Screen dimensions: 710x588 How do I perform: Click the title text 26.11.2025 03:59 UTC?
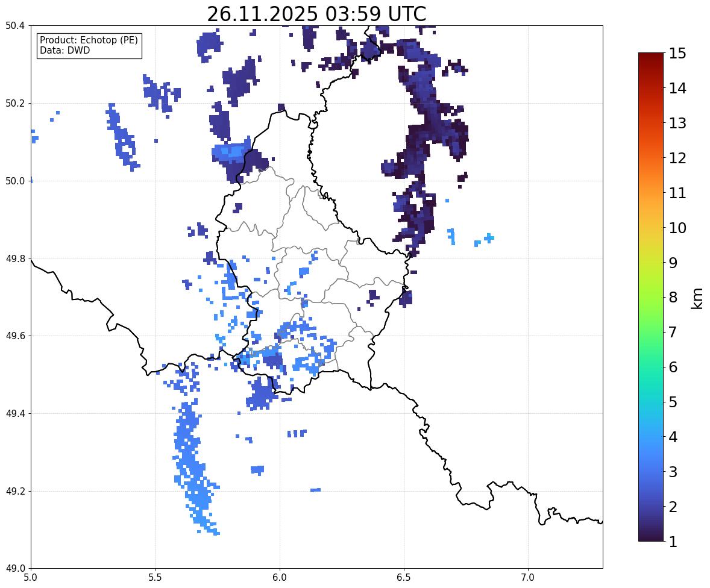click(316, 14)
